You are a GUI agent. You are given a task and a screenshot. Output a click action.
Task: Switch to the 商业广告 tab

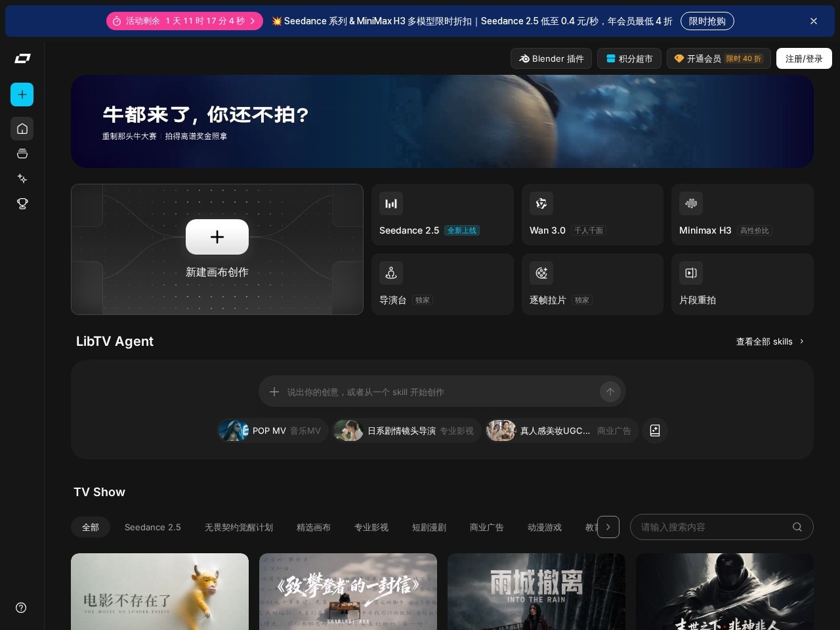(487, 527)
